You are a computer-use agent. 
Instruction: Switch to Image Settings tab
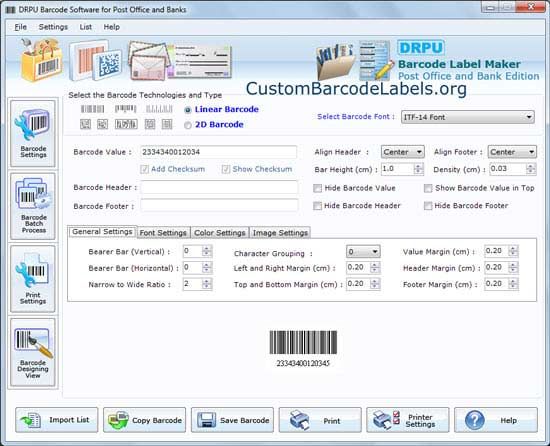pos(280,233)
